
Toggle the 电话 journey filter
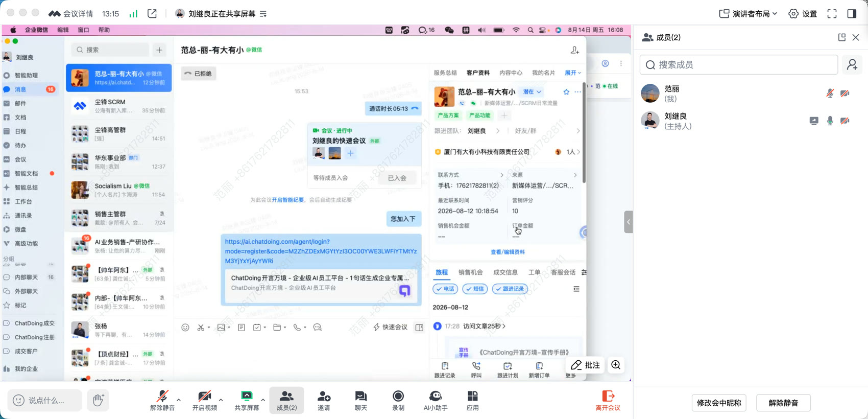[x=445, y=289]
